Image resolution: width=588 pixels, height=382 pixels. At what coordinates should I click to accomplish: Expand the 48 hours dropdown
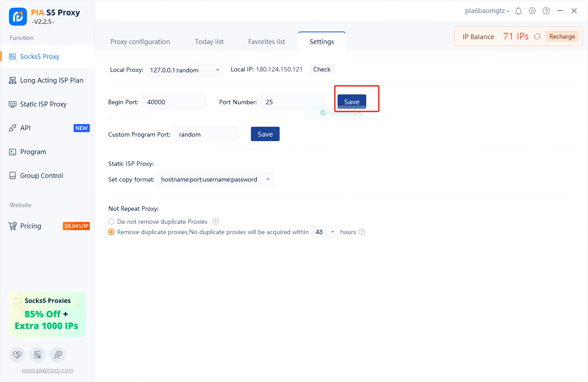pyautogui.click(x=324, y=232)
